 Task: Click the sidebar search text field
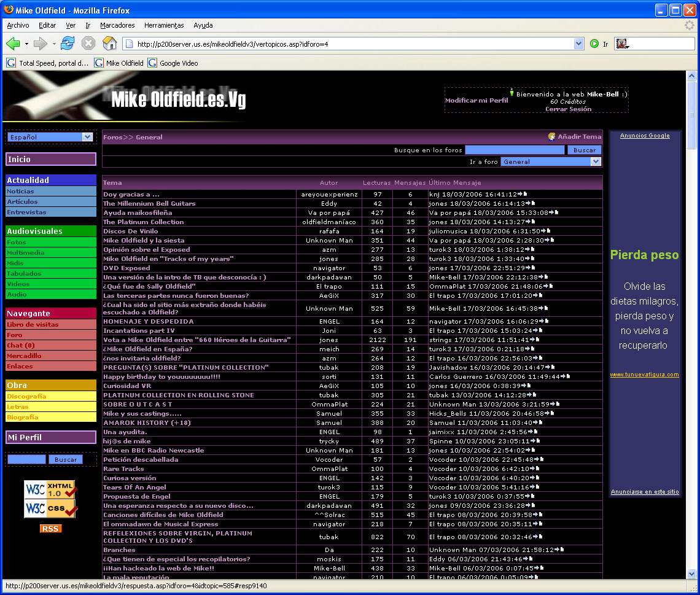(27, 459)
